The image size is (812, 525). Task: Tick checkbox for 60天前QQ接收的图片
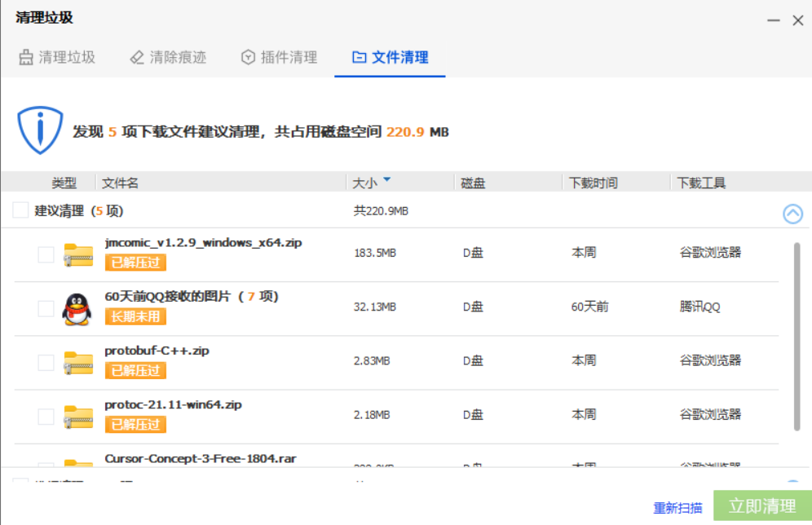[46, 309]
